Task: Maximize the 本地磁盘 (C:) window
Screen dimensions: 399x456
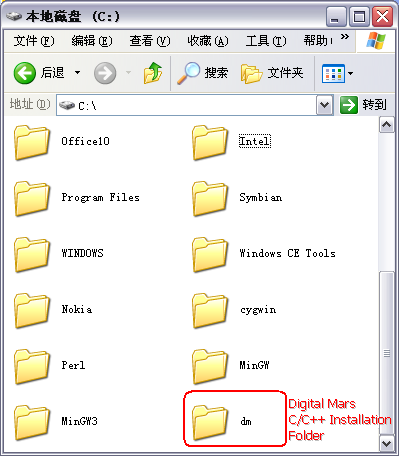Action: (x=359, y=16)
